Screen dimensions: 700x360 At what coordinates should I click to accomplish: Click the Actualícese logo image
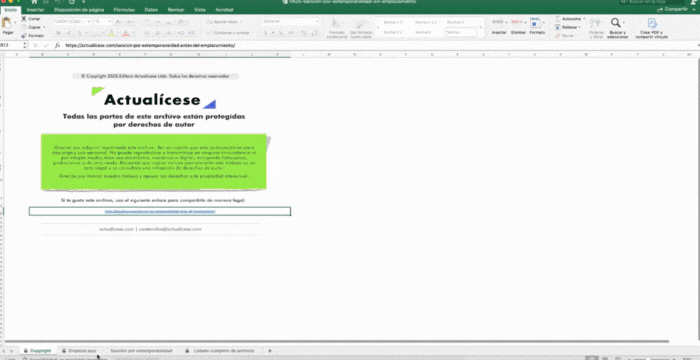(154, 98)
